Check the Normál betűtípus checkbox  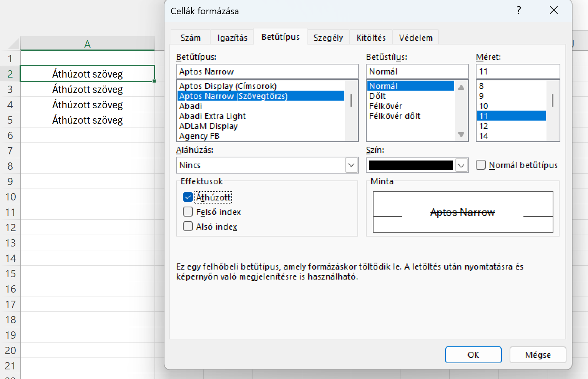pyautogui.click(x=481, y=165)
